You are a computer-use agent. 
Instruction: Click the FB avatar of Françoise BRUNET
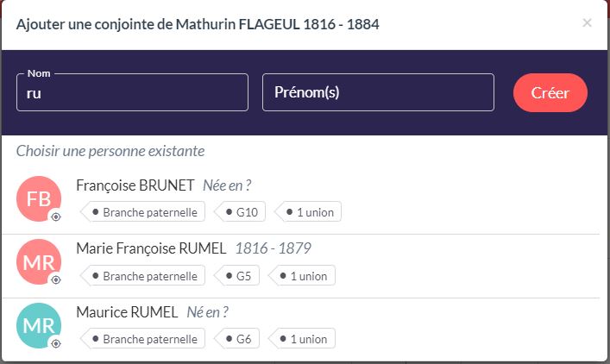coord(39,198)
